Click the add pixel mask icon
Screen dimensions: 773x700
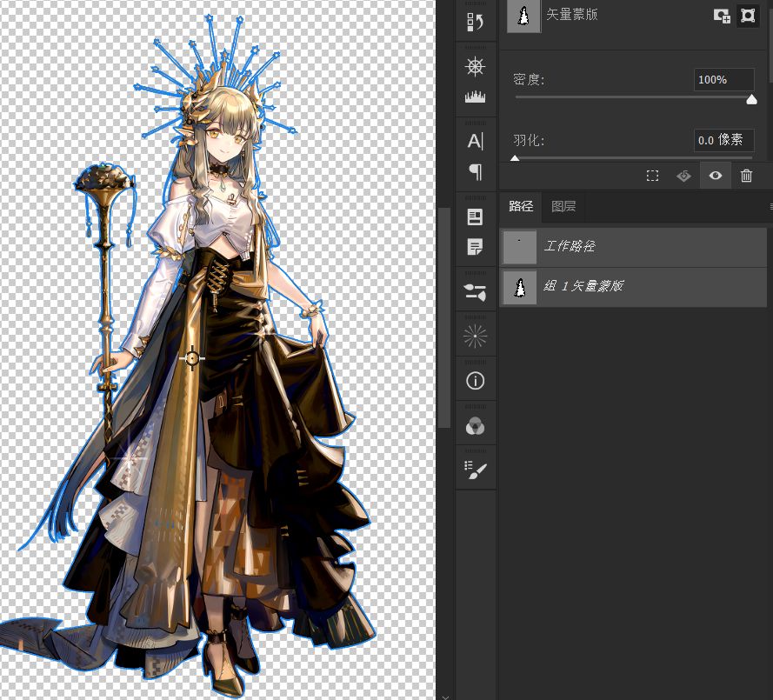(722, 16)
